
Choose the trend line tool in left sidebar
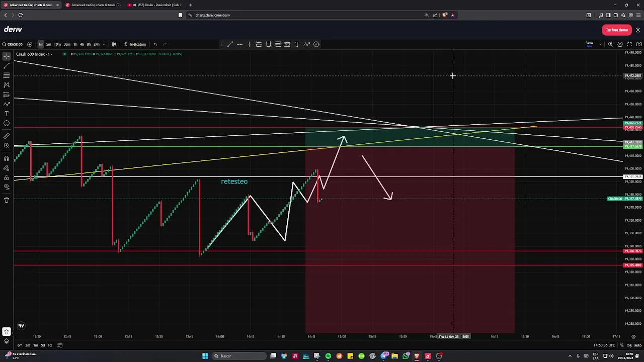[7, 66]
